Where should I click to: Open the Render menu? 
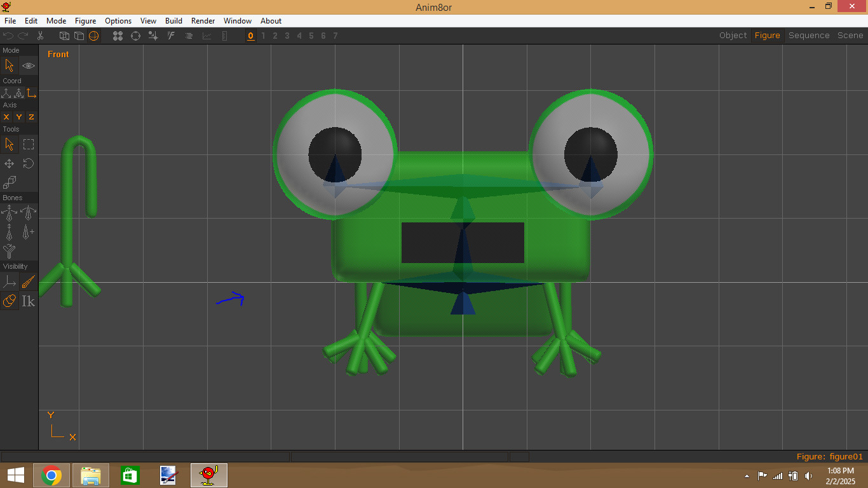(x=203, y=21)
